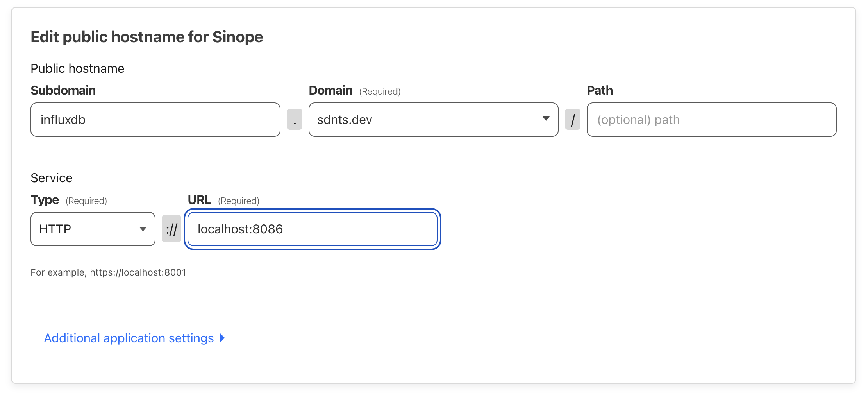Click the Edit public hostname for Sinope heading
The image size is (868, 394).
click(x=147, y=36)
